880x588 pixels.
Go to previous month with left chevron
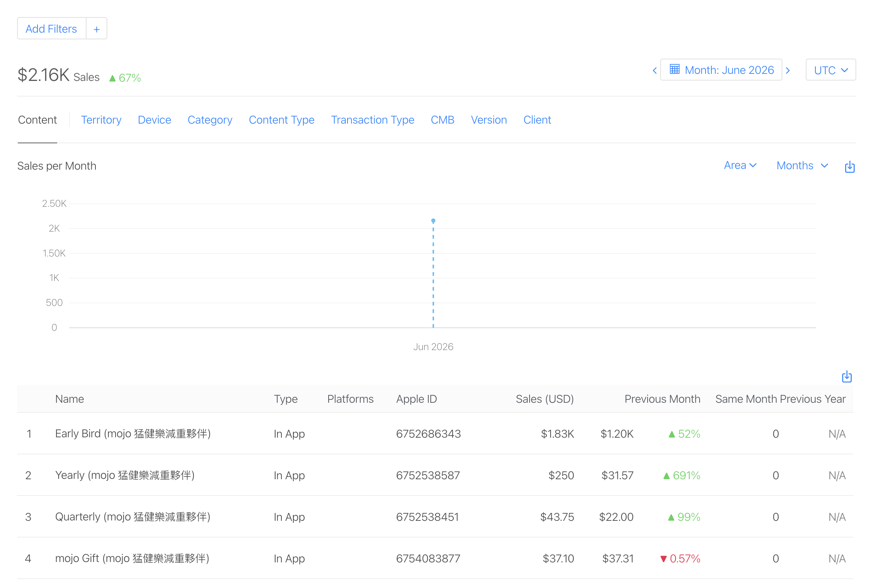[x=655, y=71]
